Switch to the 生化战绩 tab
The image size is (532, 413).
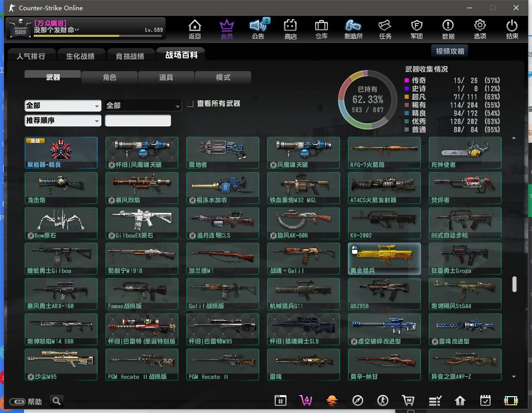point(80,56)
